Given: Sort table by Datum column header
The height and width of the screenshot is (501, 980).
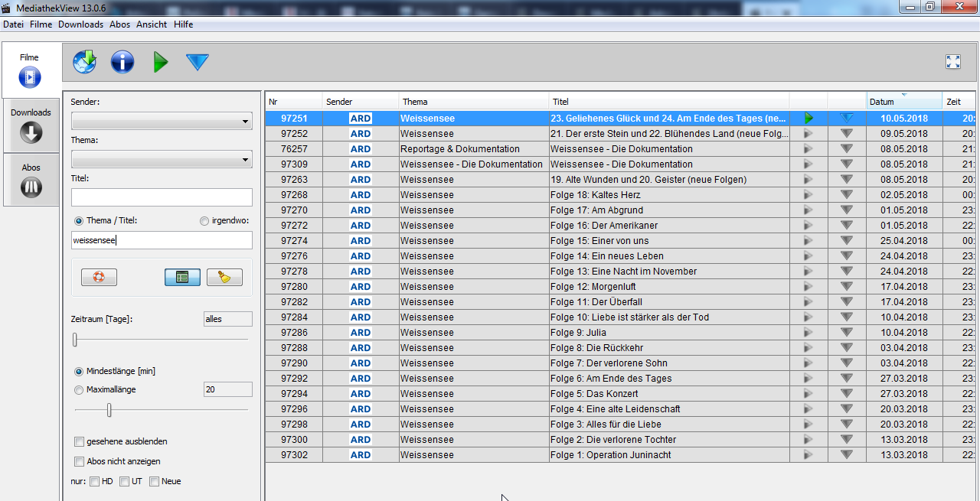Looking at the screenshot, I should [903, 102].
